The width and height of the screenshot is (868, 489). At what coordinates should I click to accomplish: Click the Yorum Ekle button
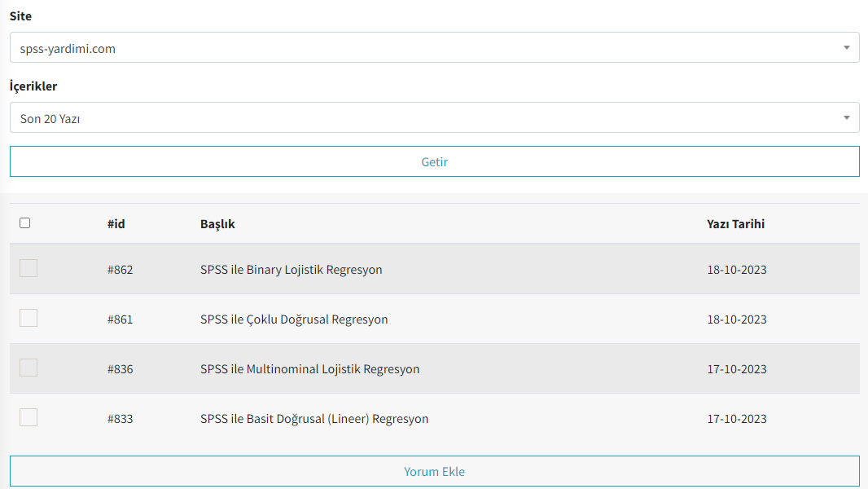coord(435,471)
